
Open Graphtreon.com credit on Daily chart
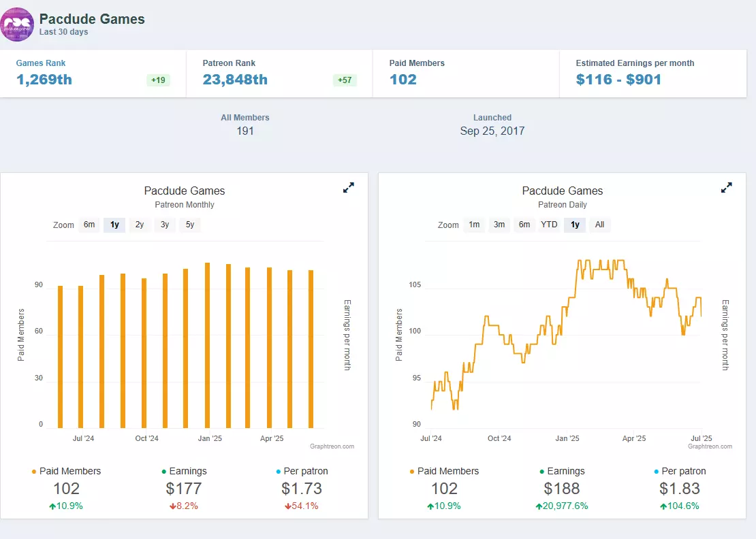point(710,446)
